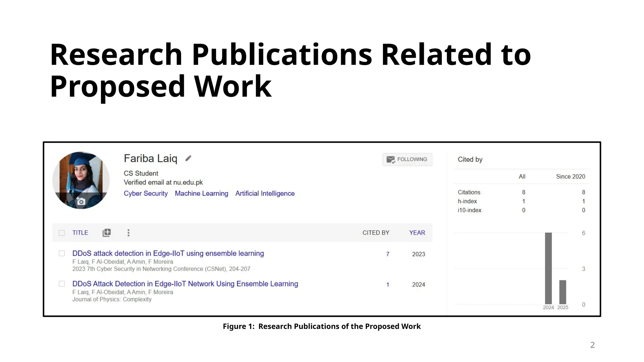This screenshot has width=644, height=362.
Task: Open 'DDoS attack detection in Edge-IIoT' 2023 paper
Action: click(168, 253)
